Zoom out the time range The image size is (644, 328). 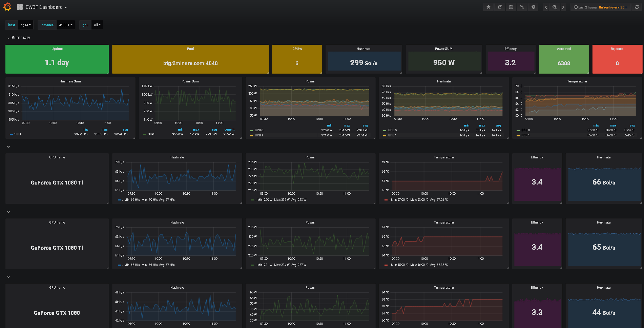click(554, 7)
